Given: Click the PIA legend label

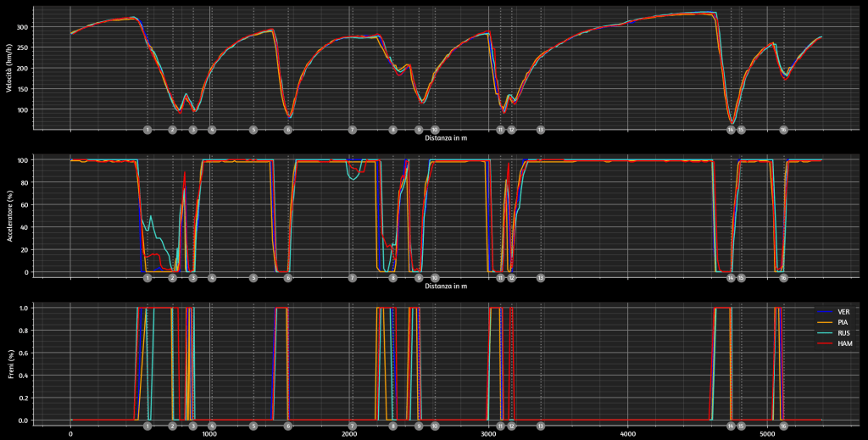Looking at the screenshot, I should coord(843,323).
